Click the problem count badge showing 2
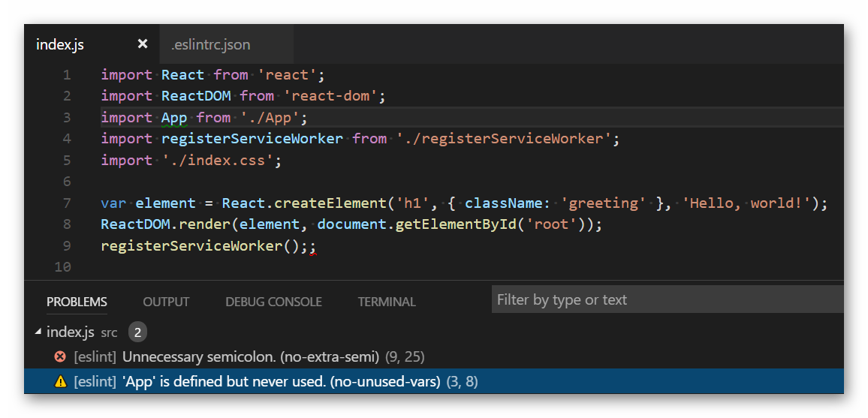The width and height of the screenshot is (868, 418). (x=138, y=332)
